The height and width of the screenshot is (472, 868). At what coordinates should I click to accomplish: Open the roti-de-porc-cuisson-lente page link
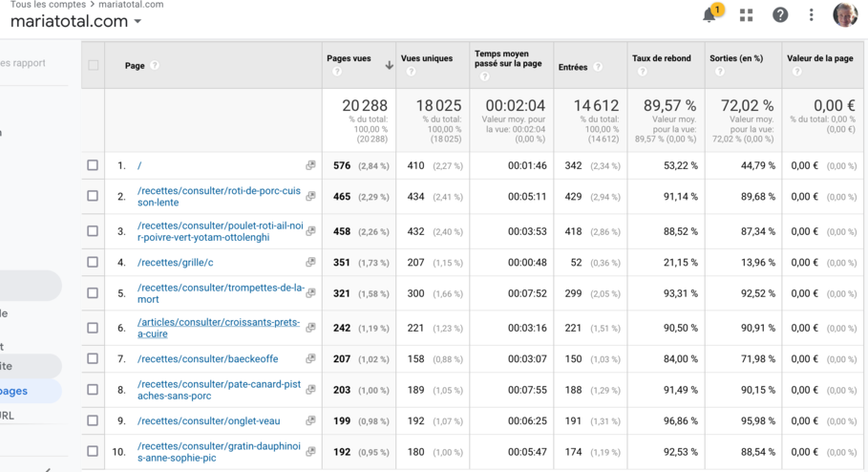pyautogui.click(x=219, y=197)
